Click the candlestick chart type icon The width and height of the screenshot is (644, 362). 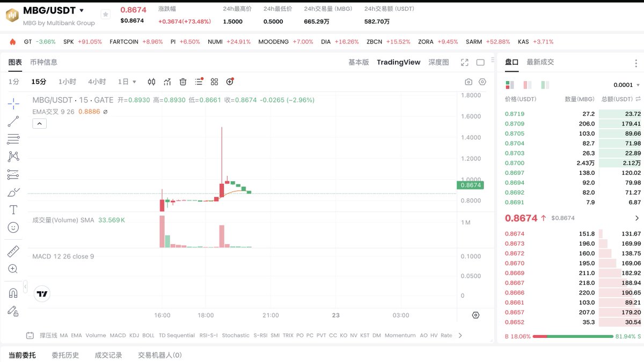(151, 82)
